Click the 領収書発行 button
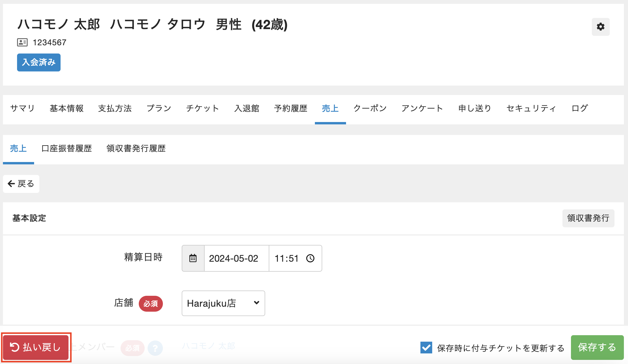 [588, 218]
